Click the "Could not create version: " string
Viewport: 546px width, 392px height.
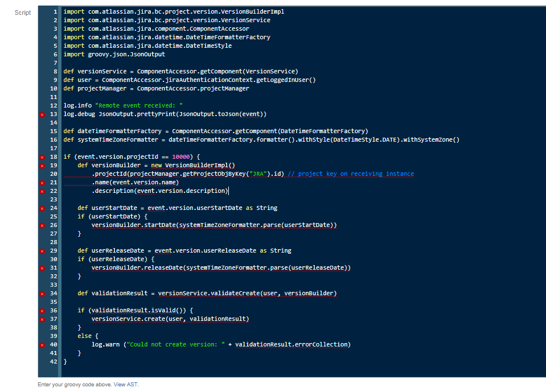click(176, 344)
